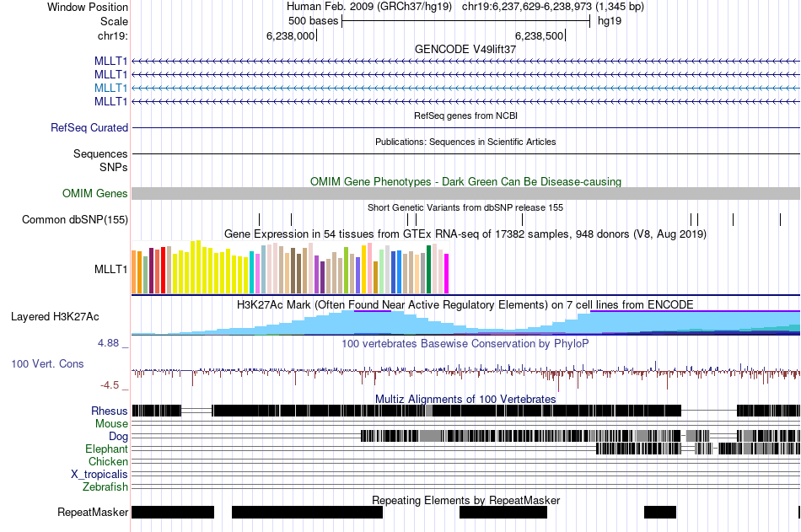
Task: Click the chr19:6,237,629-6,238,973 position text
Action: pyautogui.click(x=527, y=7)
